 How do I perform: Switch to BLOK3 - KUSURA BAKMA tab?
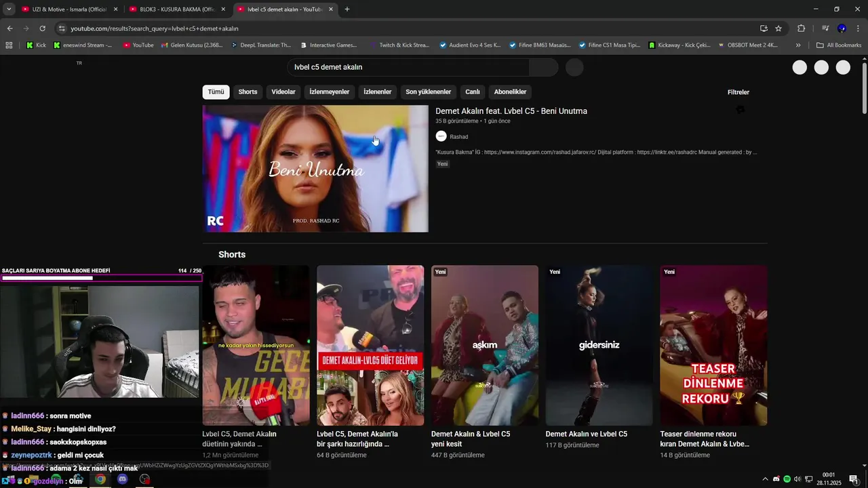177,9
